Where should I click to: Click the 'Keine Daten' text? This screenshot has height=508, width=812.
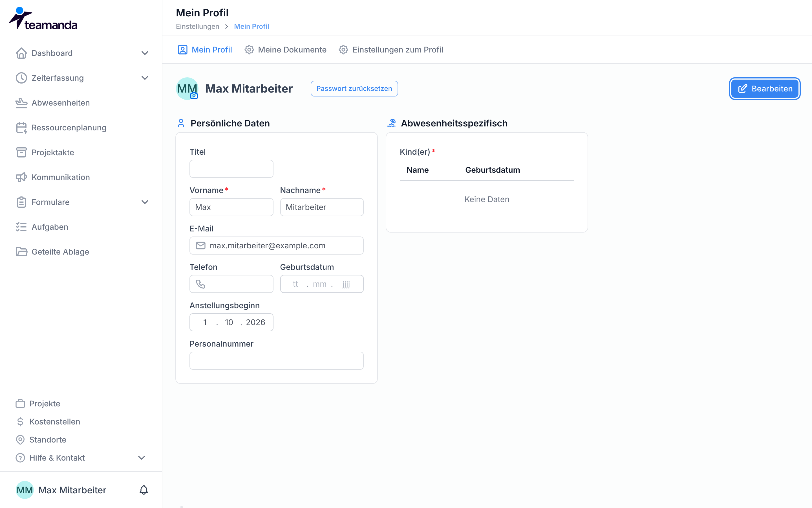click(487, 199)
